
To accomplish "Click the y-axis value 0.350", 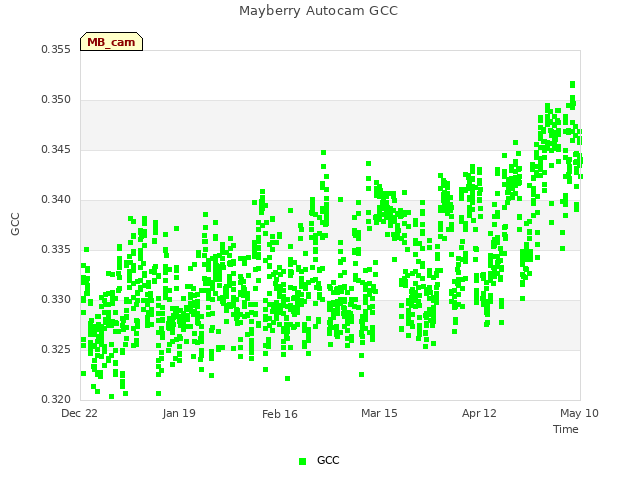I will coord(56,100).
